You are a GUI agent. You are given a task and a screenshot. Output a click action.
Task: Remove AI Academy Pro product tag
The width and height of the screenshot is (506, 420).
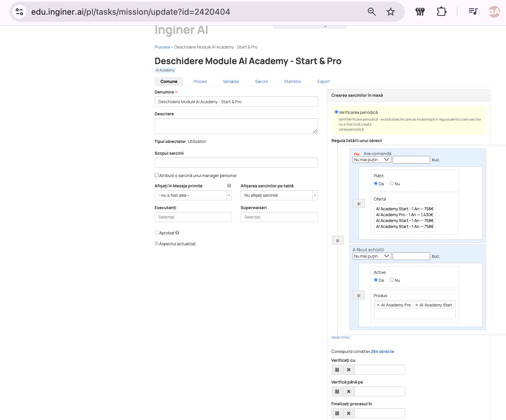378,305
